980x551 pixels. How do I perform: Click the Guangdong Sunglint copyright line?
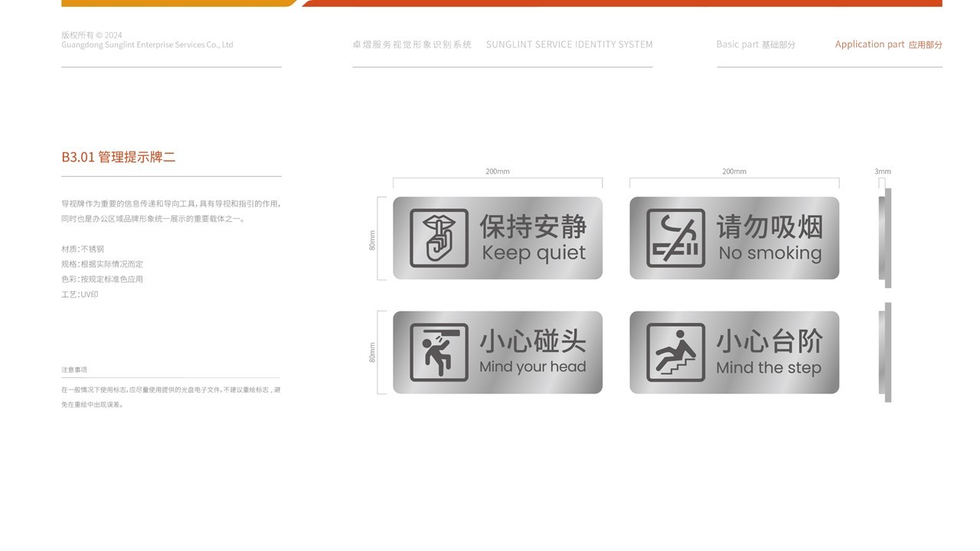click(147, 43)
